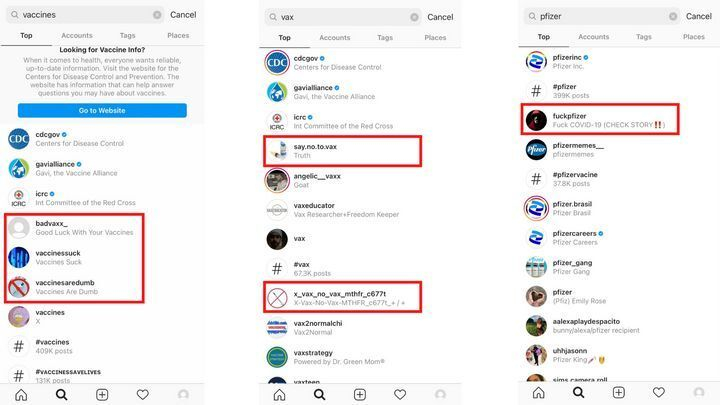720x405 pixels.
Task: Switch to Accounts tab in vaccines search
Action: coord(77,35)
